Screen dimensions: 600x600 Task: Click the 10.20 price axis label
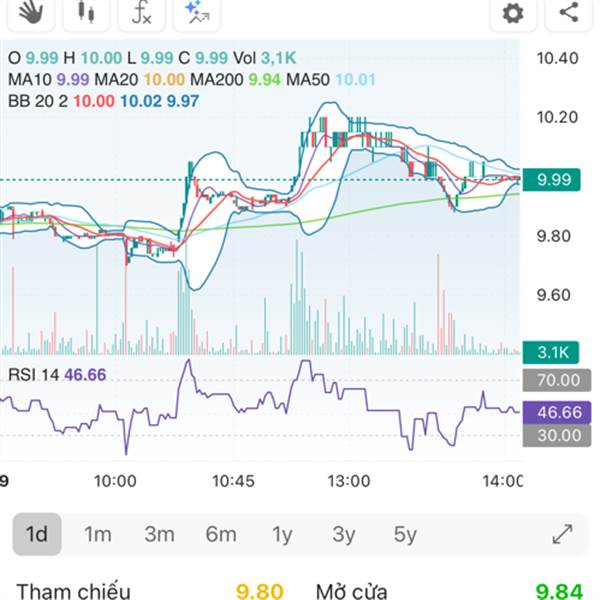pos(557,117)
